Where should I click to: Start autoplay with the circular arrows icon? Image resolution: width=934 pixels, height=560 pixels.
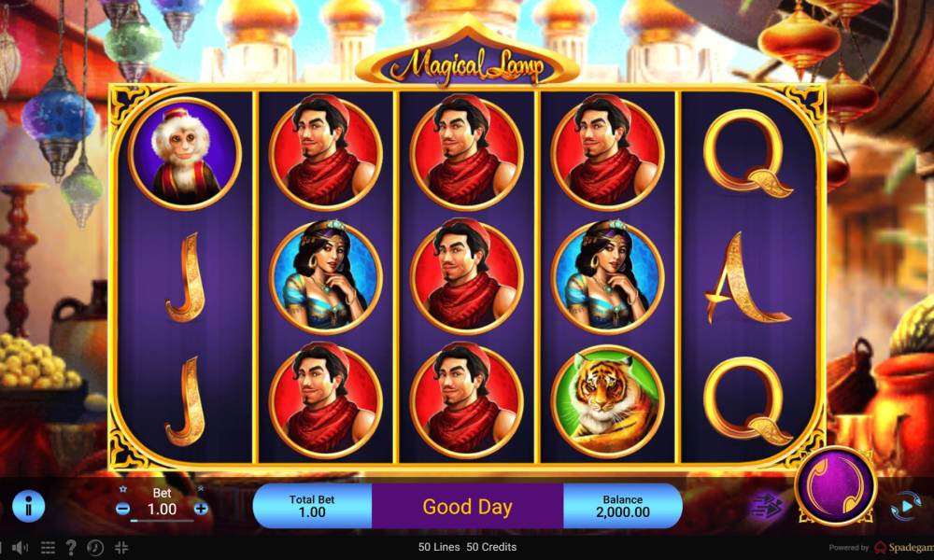point(906,507)
